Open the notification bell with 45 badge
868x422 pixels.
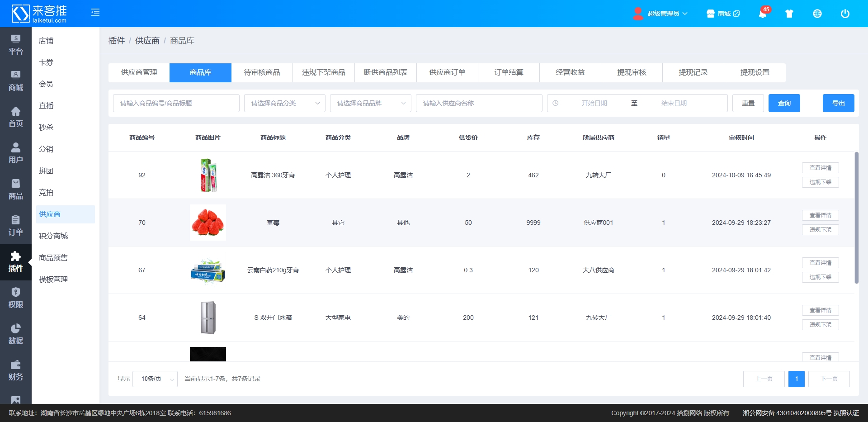coord(763,14)
